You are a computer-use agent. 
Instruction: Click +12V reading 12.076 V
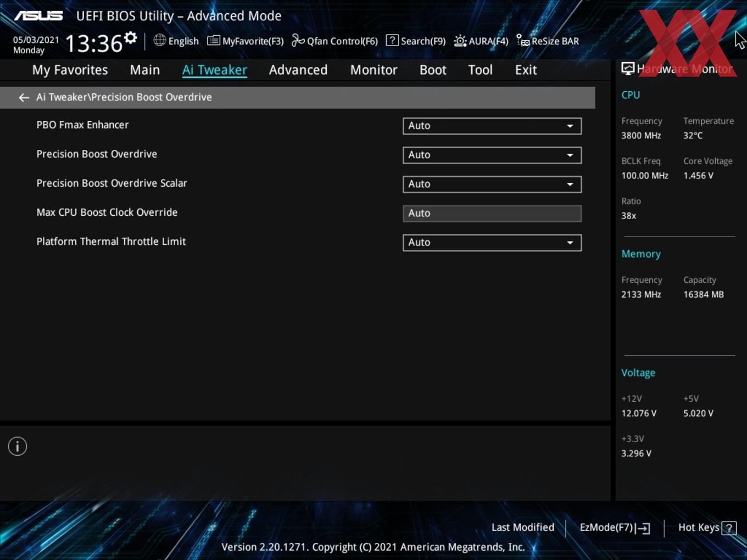(639, 413)
